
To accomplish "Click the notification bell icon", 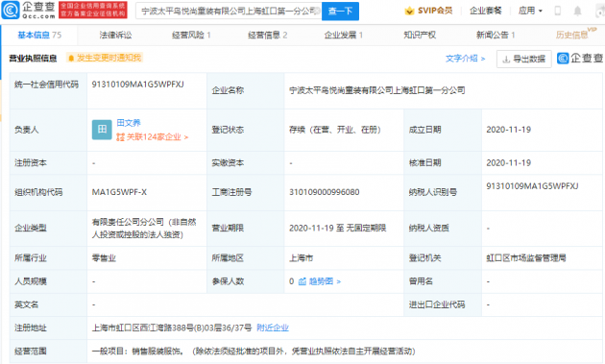I will pyautogui.click(x=577, y=12).
